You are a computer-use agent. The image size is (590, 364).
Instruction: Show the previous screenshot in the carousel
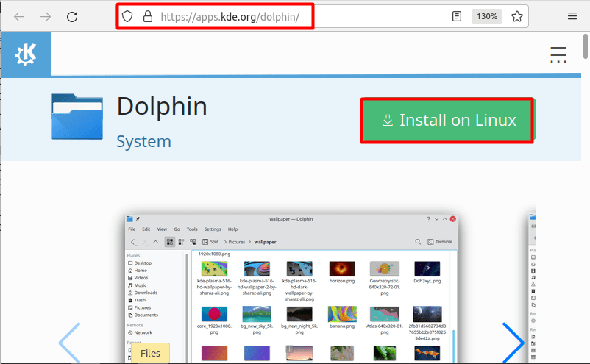coord(70,343)
